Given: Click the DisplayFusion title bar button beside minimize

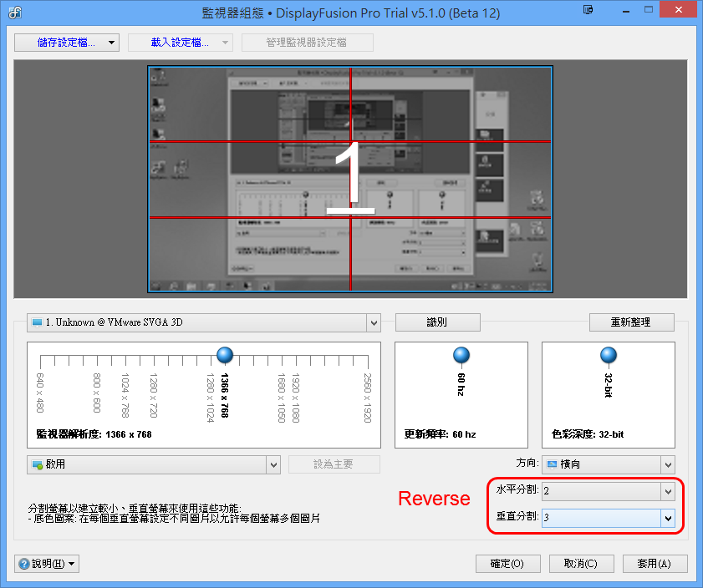Looking at the screenshot, I should coord(589,12).
